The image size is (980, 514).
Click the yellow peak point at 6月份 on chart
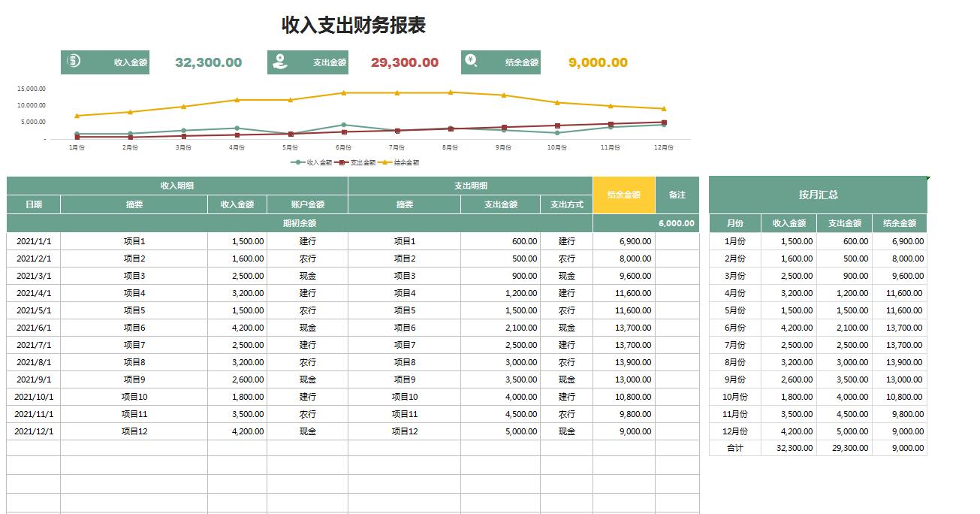click(x=345, y=92)
